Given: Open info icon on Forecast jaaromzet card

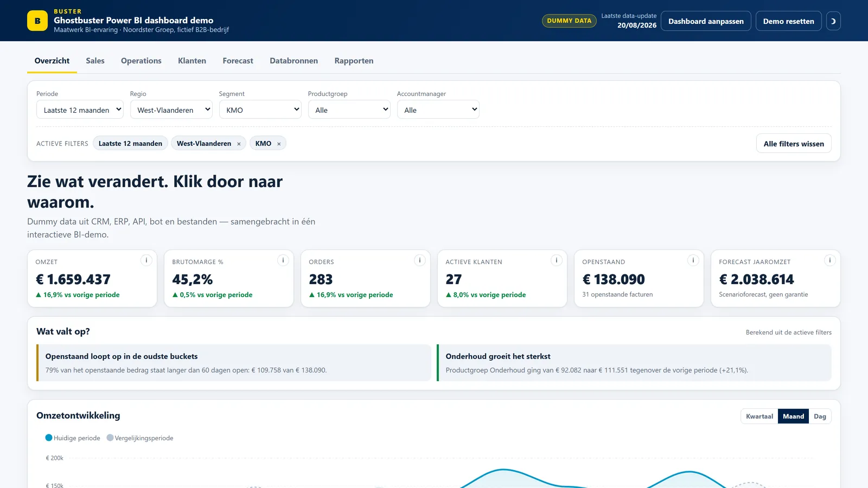Looking at the screenshot, I should 830,260.
